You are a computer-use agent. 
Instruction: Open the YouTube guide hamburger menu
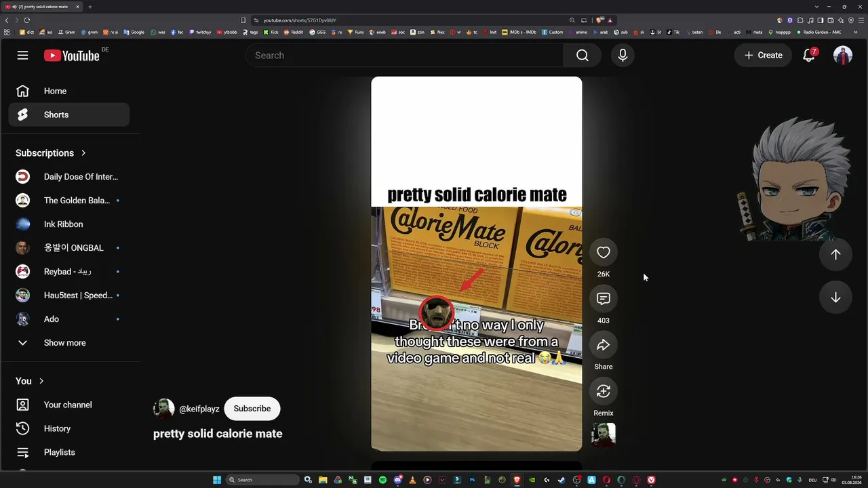click(x=23, y=55)
